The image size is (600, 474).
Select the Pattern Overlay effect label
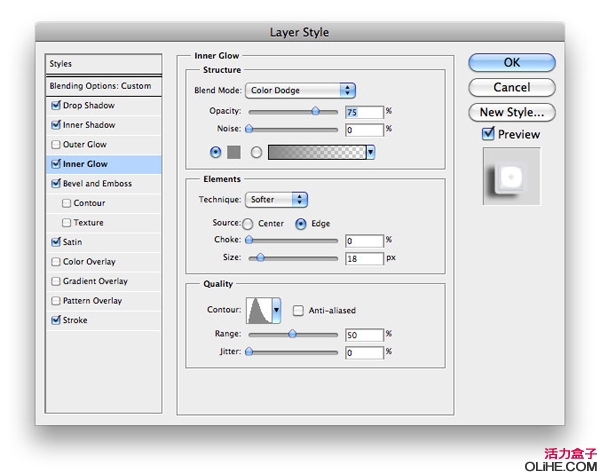pyautogui.click(x=92, y=301)
